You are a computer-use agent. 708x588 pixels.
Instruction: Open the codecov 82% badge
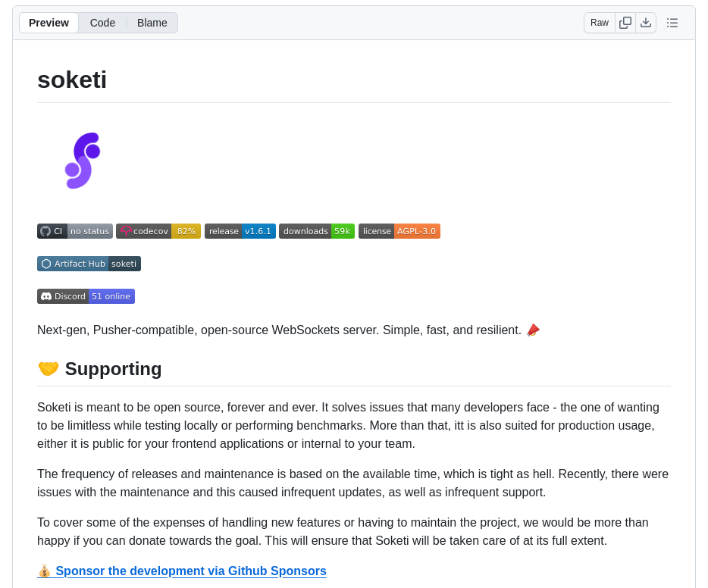point(158,231)
